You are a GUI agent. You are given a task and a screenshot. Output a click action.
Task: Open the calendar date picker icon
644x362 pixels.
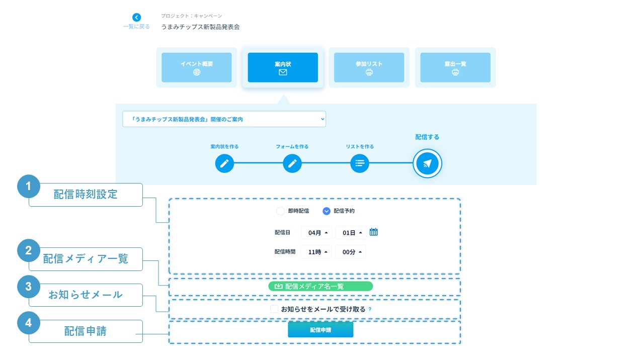pos(373,232)
